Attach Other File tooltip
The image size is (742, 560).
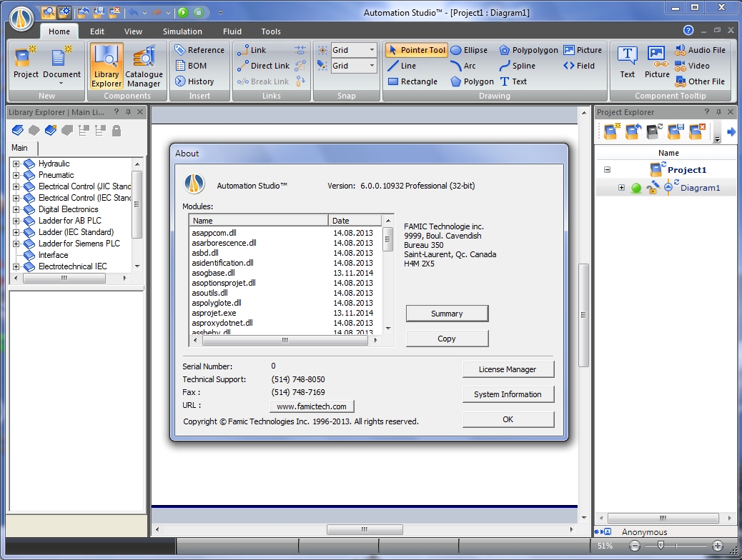pyautogui.click(x=700, y=81)
